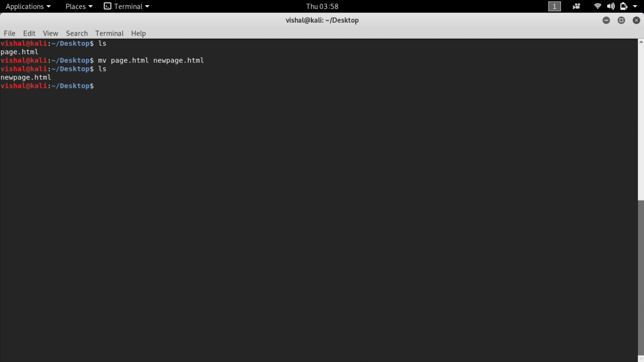Select workspace 1 indicator
The image size is (644, 362).
pyautogui.click(x=554, y=7)
